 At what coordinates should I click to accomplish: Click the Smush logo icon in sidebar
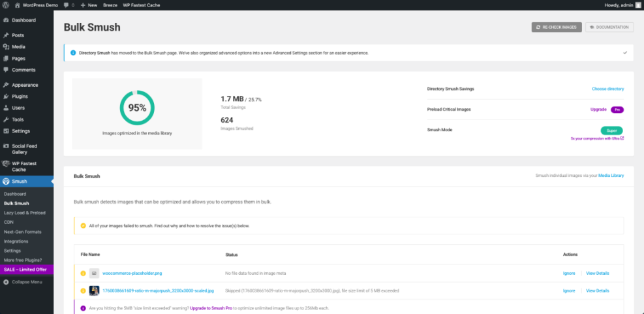pyautogui.click(x=6, y=181)
